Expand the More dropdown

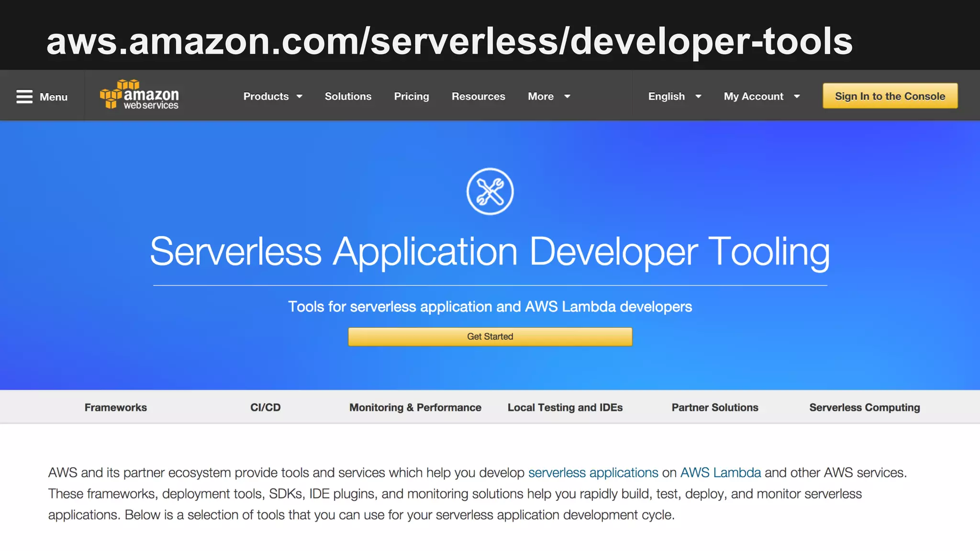(549, 97)
